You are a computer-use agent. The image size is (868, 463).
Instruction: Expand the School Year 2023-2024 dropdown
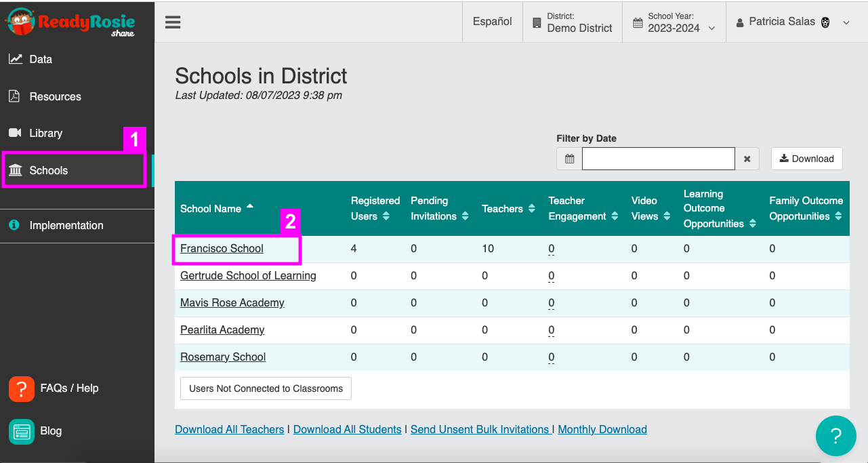click(x=674, y=22)
